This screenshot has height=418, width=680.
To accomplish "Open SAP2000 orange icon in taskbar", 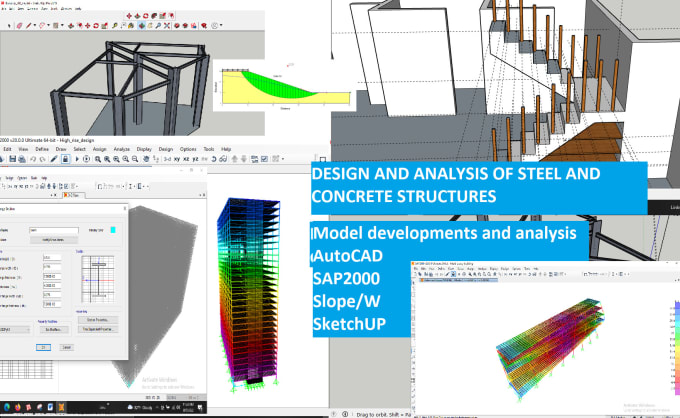I will [x=62, y=407].
